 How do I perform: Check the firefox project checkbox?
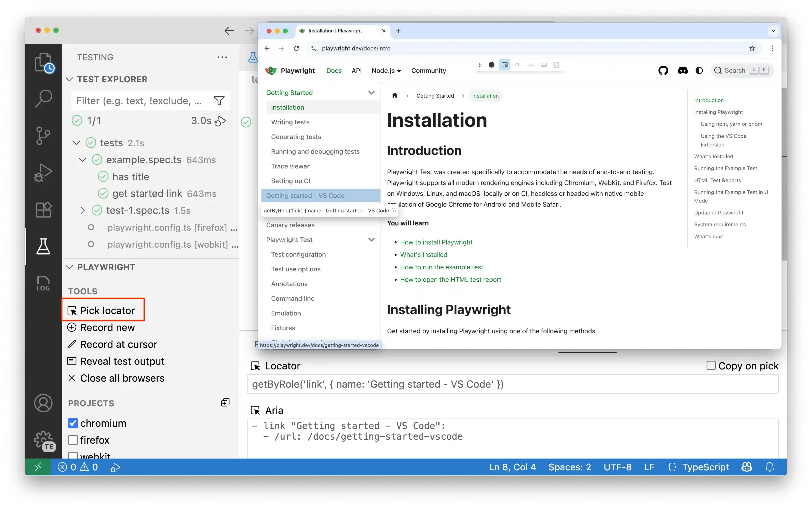(x=73, y=440)
